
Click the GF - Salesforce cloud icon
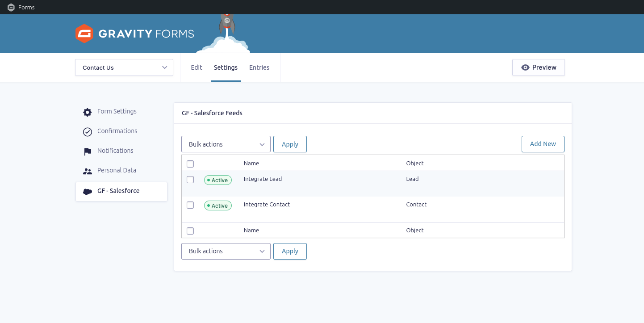[x=87, y=191]
